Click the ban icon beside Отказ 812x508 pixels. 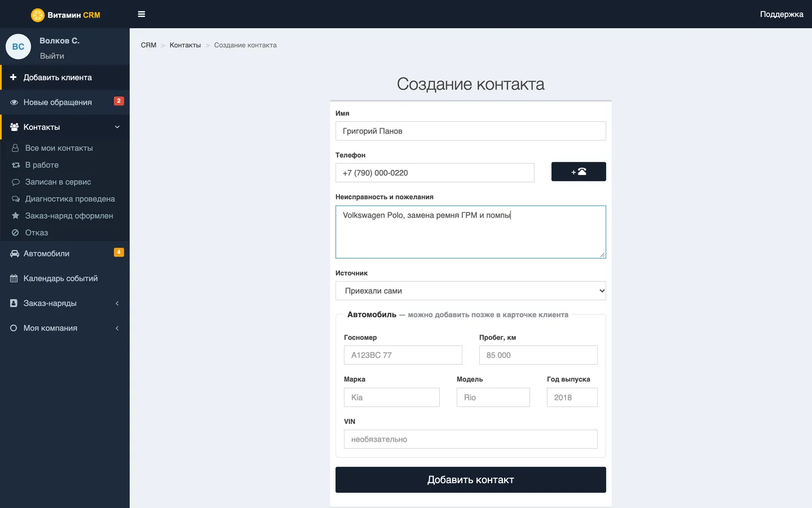[x=15, y=233]
